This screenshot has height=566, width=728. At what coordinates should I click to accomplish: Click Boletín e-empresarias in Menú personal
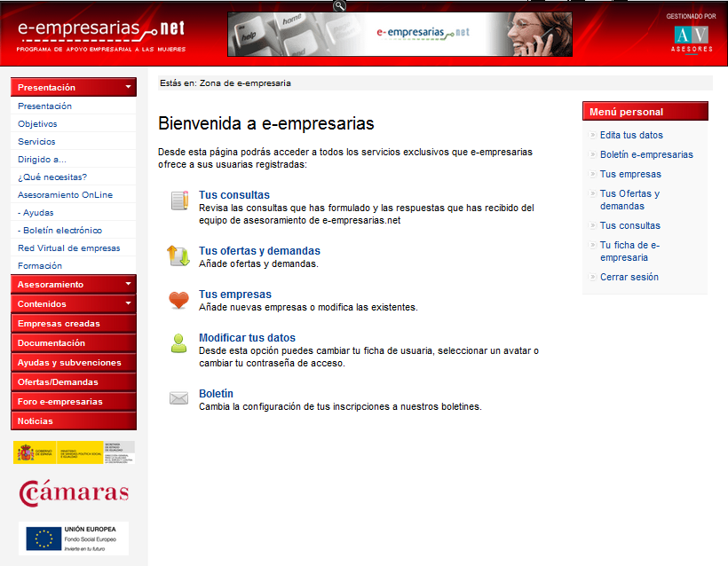[646, 154]
